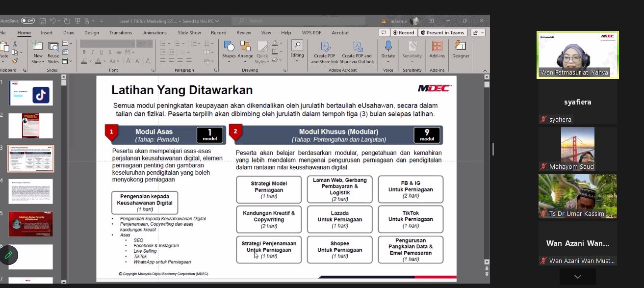
Task: Click Create PDF and Share via Outlook
Action: [x=357, y=52]
